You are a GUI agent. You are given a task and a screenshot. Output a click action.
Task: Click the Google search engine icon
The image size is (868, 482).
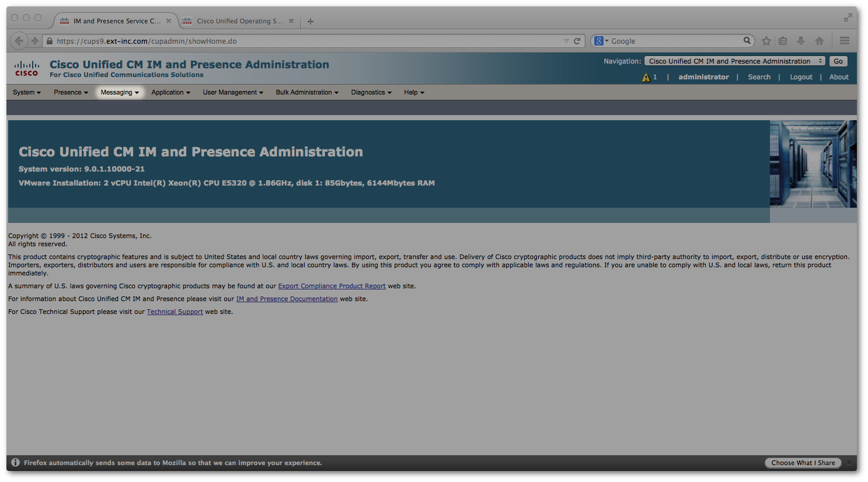pyautogui.click(x=598, y=41)
